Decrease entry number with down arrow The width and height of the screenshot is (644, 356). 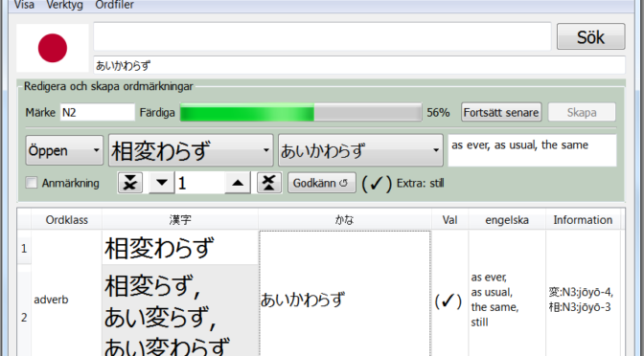(161, 183)
